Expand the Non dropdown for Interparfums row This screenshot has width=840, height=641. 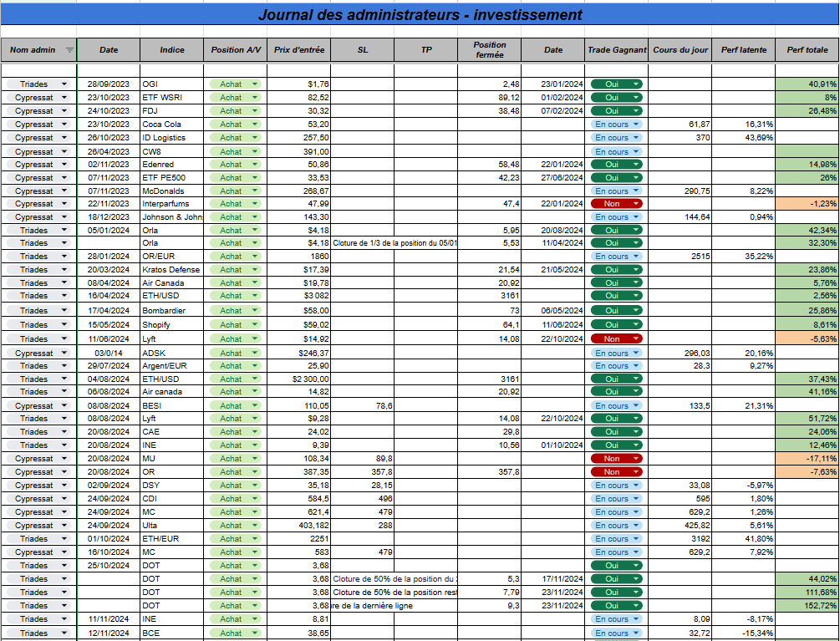click(x=636, y=203)
